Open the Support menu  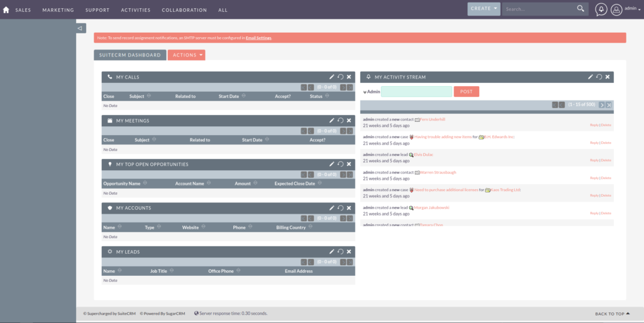(x=97, y=10)
